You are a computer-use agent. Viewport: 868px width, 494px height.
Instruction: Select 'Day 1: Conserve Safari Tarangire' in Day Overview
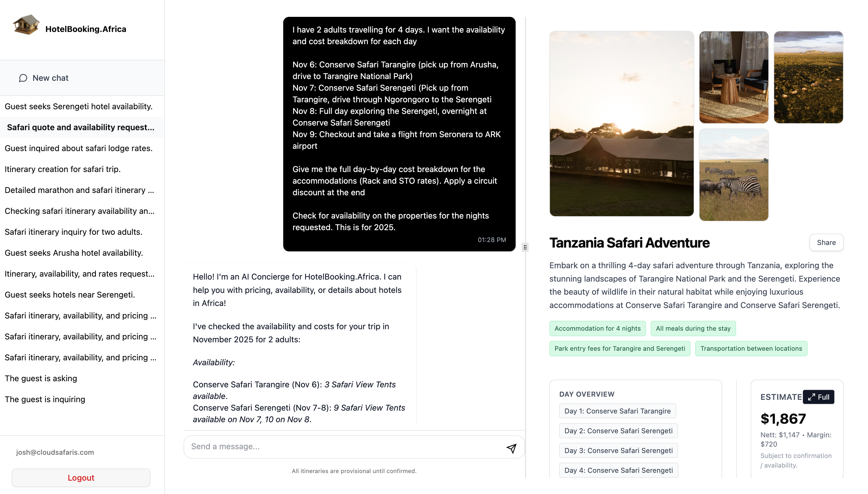[617, 411]
